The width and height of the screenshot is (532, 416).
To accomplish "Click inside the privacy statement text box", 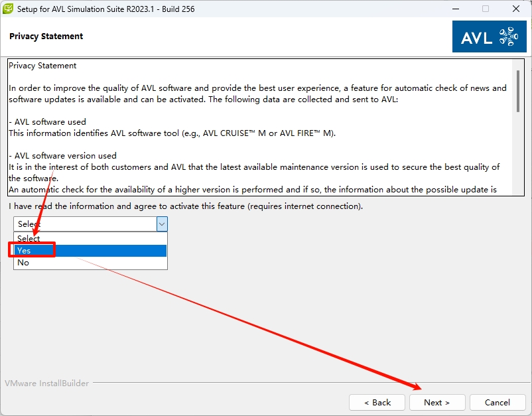I will (x=259, y=126).
